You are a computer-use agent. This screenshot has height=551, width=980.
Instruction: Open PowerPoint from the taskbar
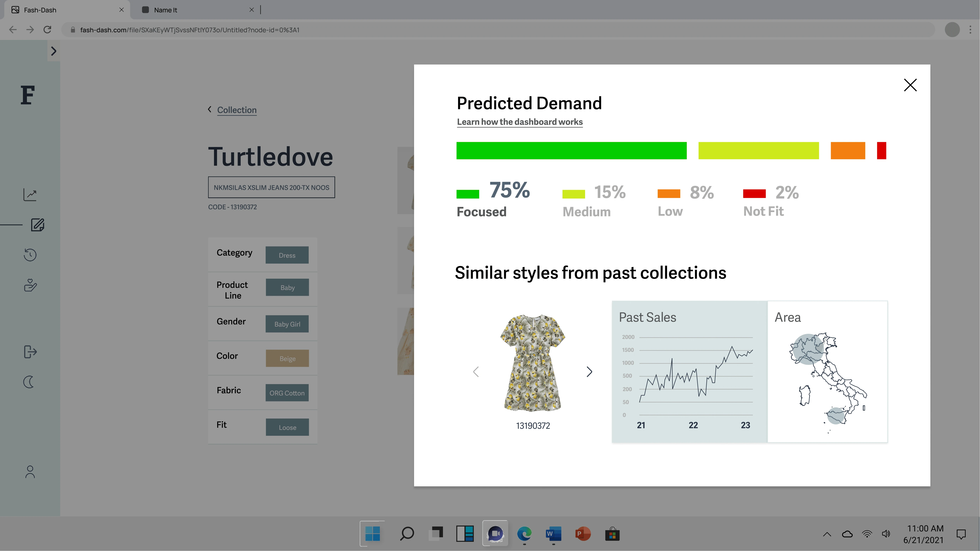pos(583,534)
